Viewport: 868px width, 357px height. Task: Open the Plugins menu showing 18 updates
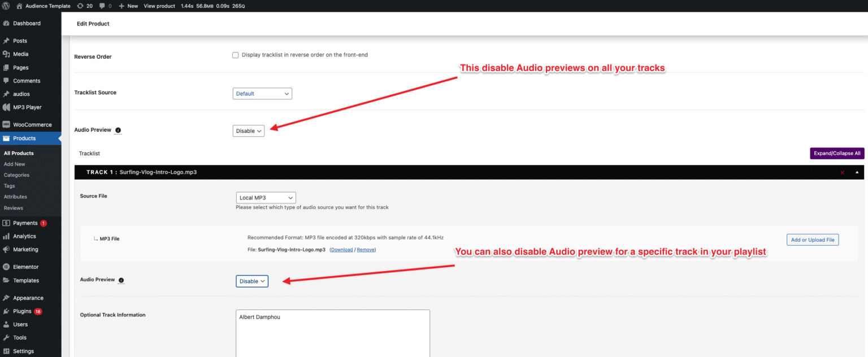coord(23,311)
